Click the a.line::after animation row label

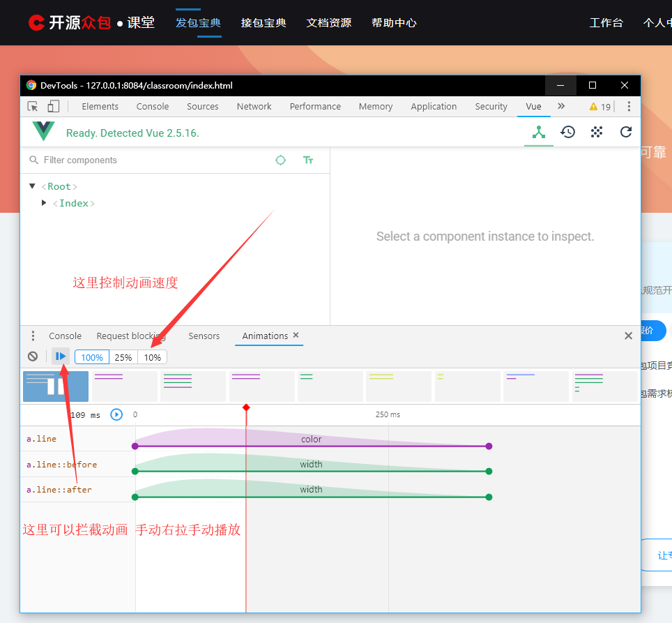click(x=59, y=490)
